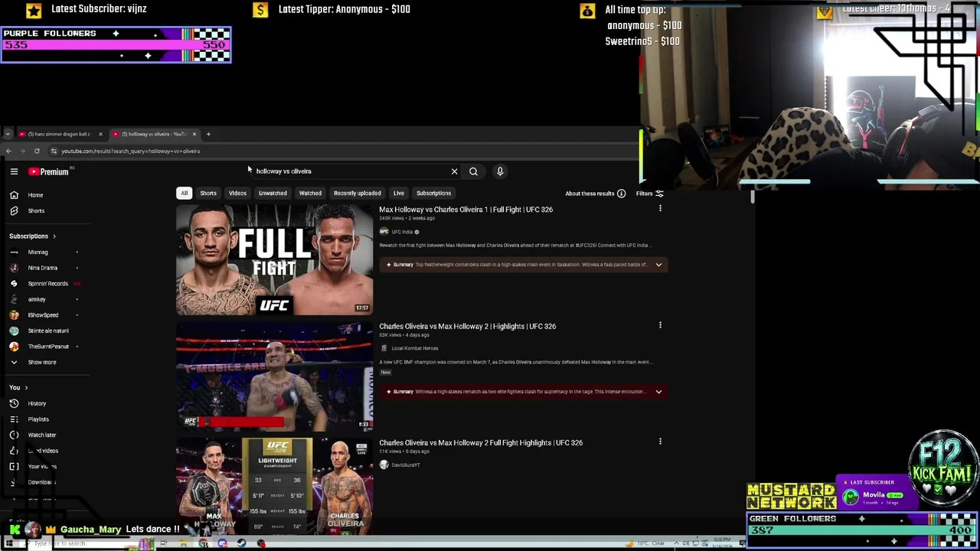Go back in browser navigation
This screenshot has width=980, height=551.
[8, 151]
